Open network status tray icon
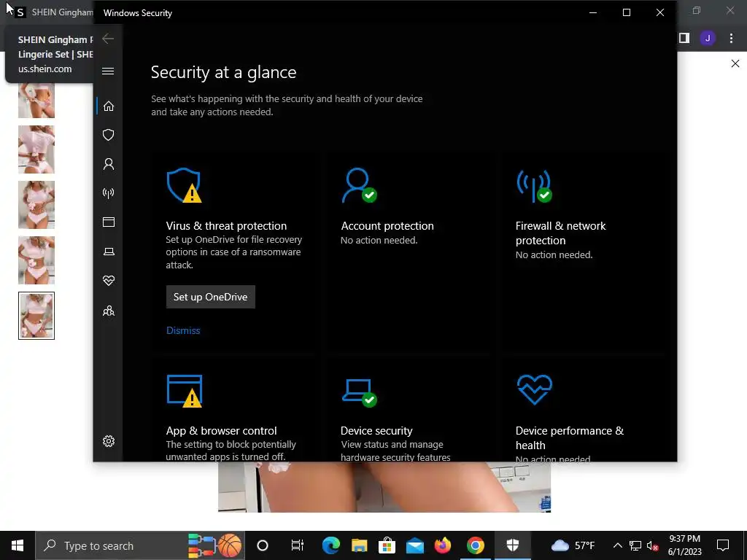 (x=635, y=545)
